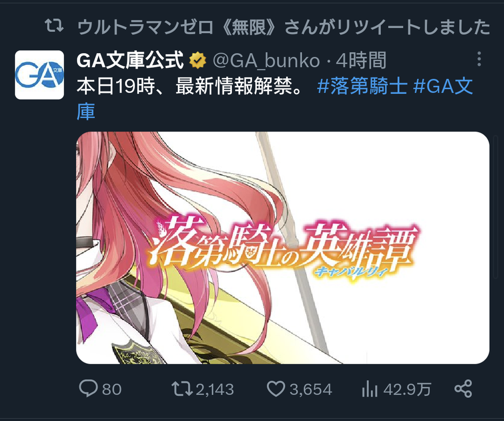Screen dimensions: 504x421
Task: View tweet analytics bar chart icon
Action: pos(369,389)
